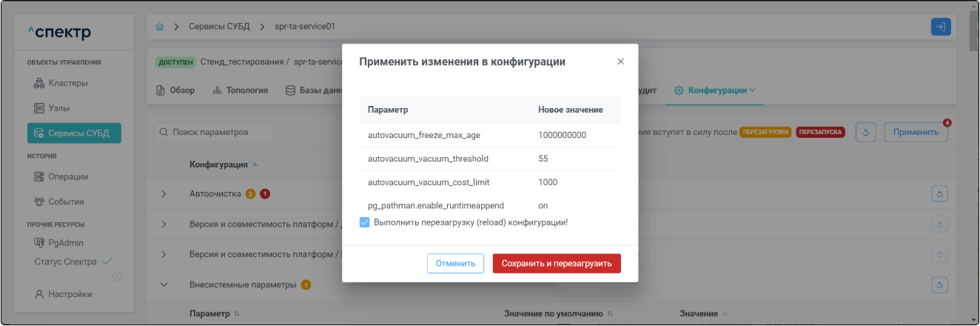Expand the first Версия и совместимость платформ row
Viewport: 980px width, 326px height.
tap(164, 224)
